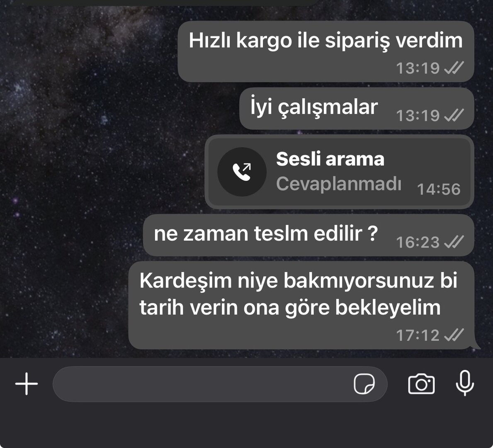Select the 'ne zaman teslm edilir ?' message
This screenshot has height=448, width=493.
(x=308, y=235)
